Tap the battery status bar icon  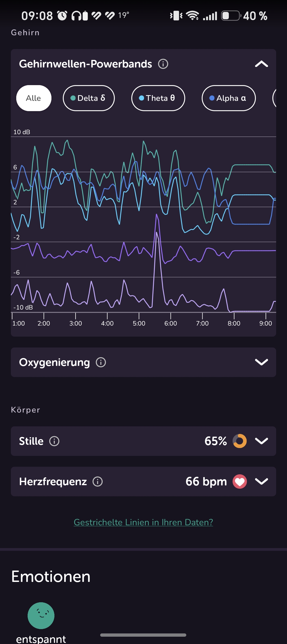click(x=231, y=16)
